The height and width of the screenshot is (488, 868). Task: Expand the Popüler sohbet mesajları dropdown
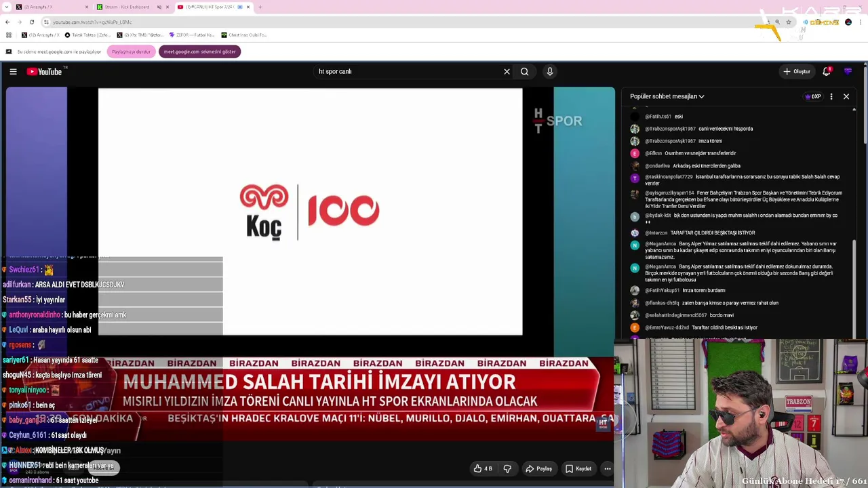point(667,96)
